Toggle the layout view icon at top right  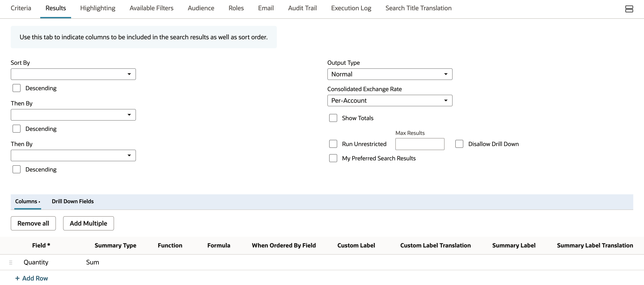pos(629,9)
